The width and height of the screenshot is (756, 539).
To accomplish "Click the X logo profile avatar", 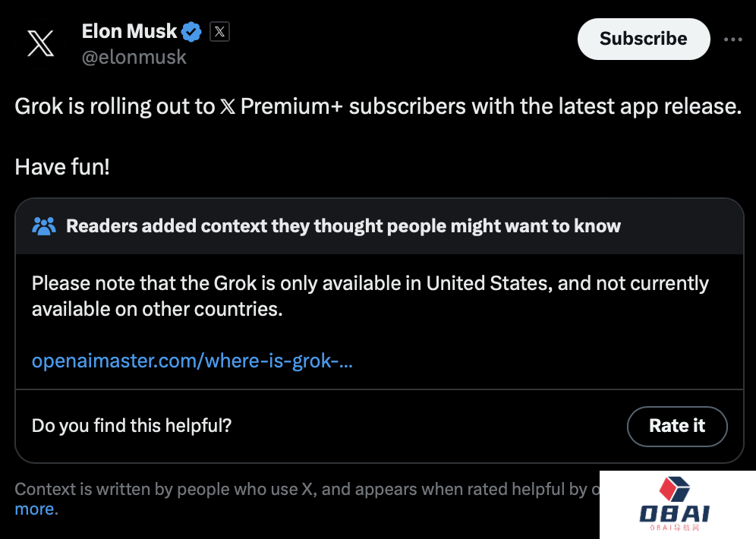I will point(41,43).
